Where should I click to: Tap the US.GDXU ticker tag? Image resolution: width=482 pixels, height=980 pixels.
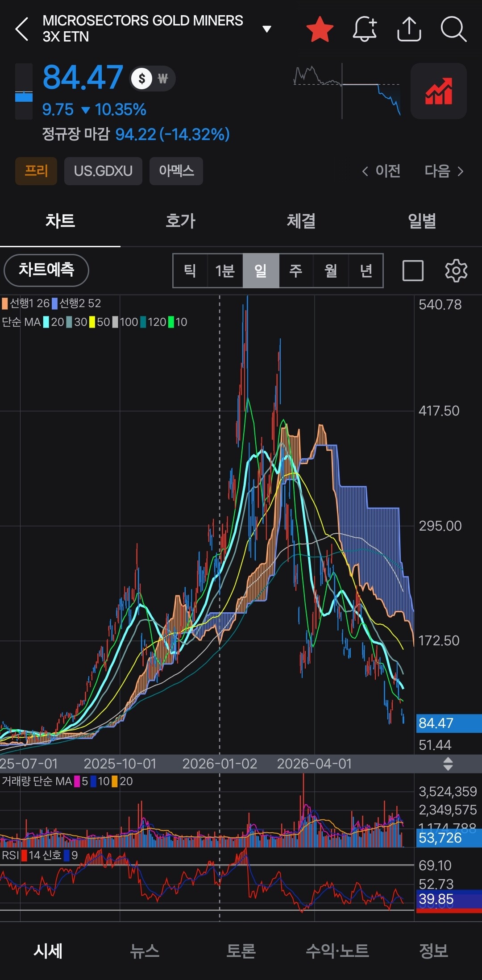[x=103, y=171]
